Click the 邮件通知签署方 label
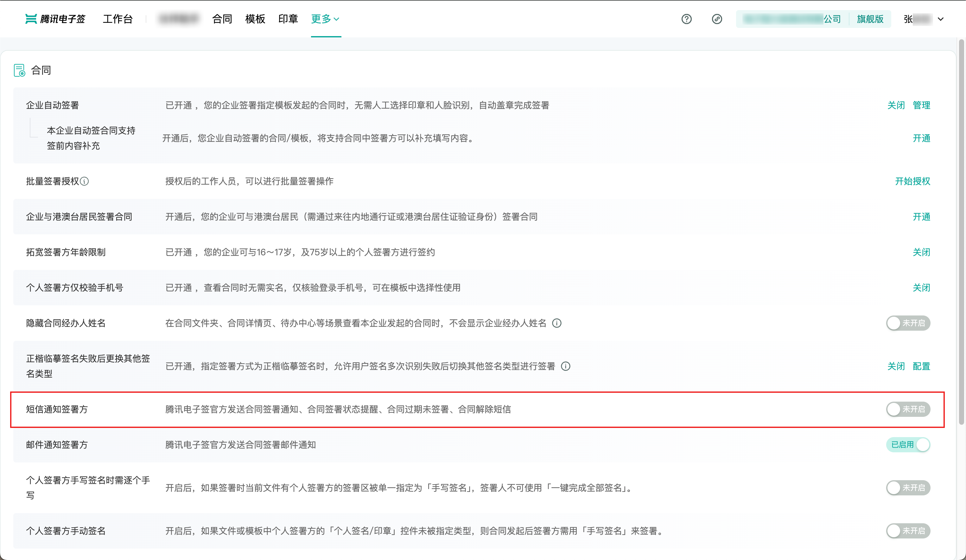Image resolution: width=966 pixels, height=560 pixels. [57, 445]
